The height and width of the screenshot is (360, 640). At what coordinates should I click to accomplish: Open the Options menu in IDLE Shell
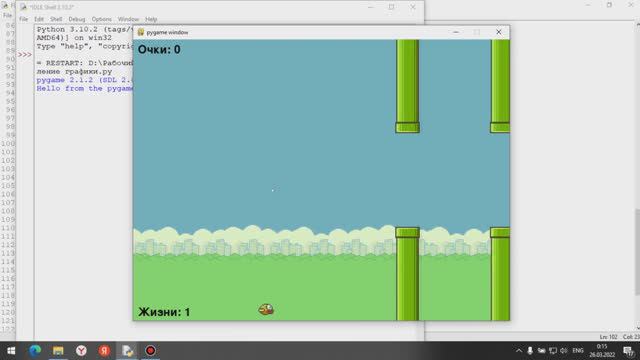tap(101, 19)
